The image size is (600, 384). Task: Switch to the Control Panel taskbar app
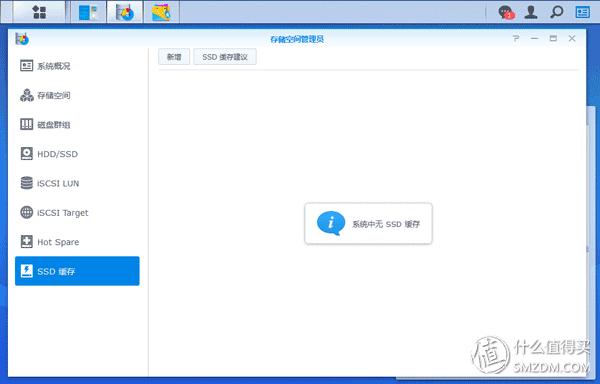point(88,12)
